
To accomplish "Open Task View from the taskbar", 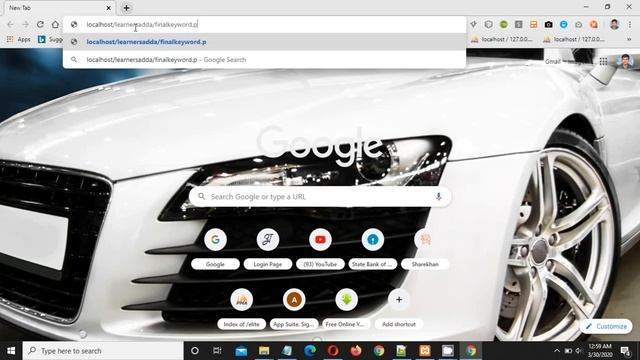I will (217, 351).
